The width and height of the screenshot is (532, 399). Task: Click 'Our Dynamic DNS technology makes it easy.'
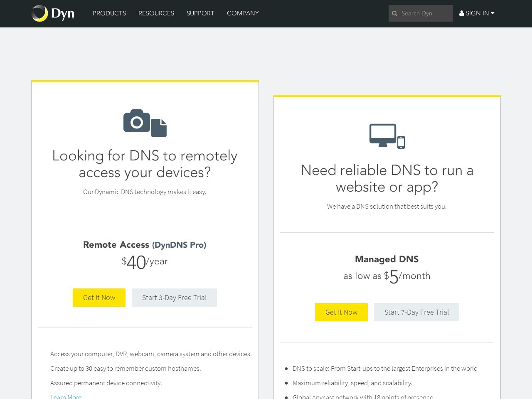point(145,192)
